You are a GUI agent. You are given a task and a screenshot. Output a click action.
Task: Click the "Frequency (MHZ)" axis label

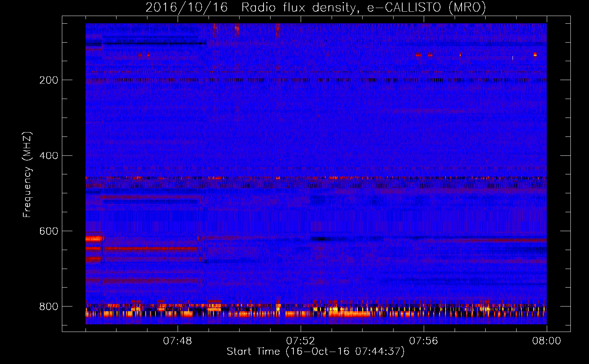(x=27, y=175)
